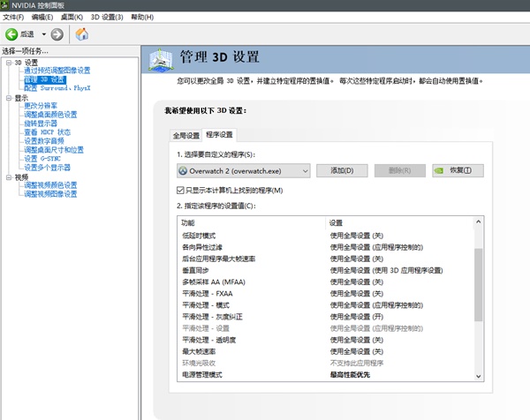Open 通过预览调整图像设置 link
Screen dimensions: 530x420
tap(57, 71)
